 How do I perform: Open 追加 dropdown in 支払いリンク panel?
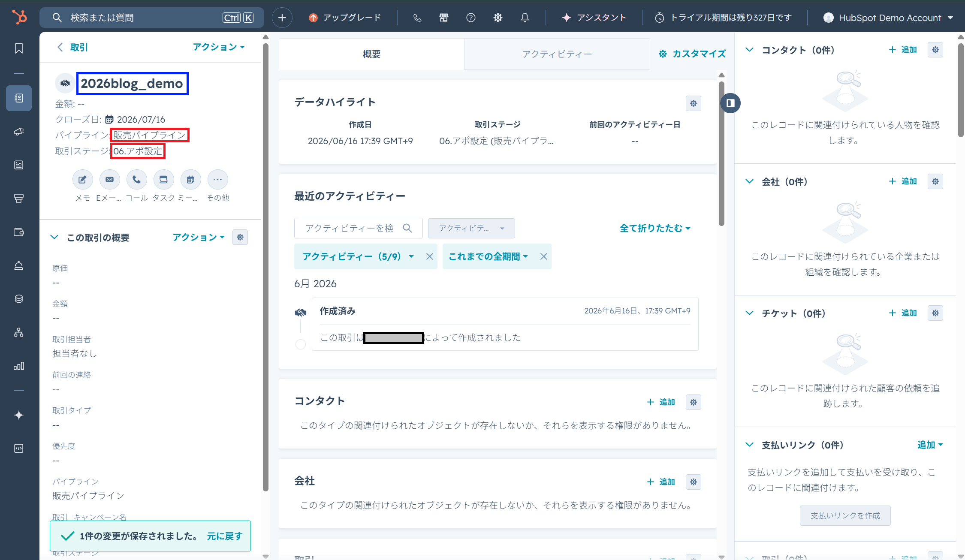click(x=930, y=445)
